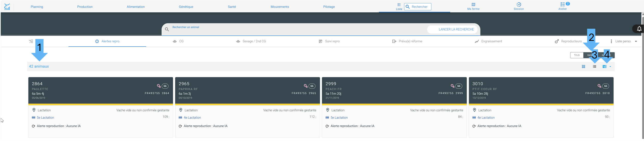
Task: Click the reproduction alert icon on card 2864
Action: coord(34,126)
